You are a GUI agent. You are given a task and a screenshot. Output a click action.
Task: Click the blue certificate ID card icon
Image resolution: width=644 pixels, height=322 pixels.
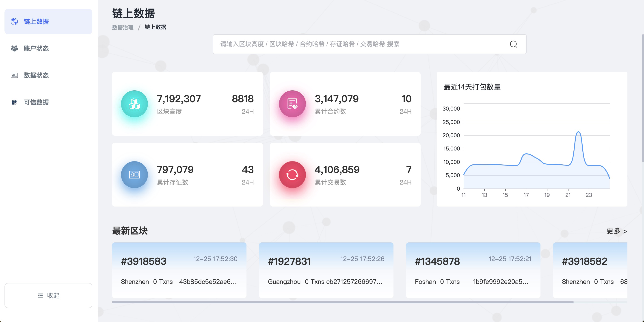(x=134, y=175)
